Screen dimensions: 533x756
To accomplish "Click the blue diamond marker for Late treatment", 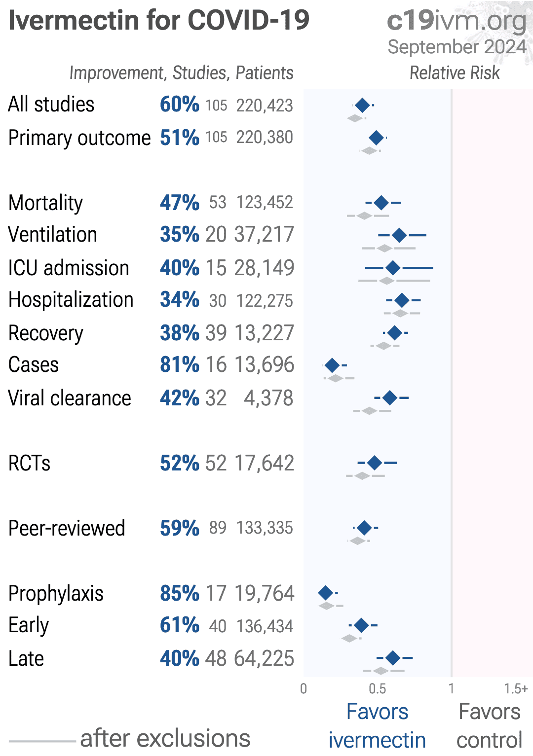I will (x=393, y=657).
